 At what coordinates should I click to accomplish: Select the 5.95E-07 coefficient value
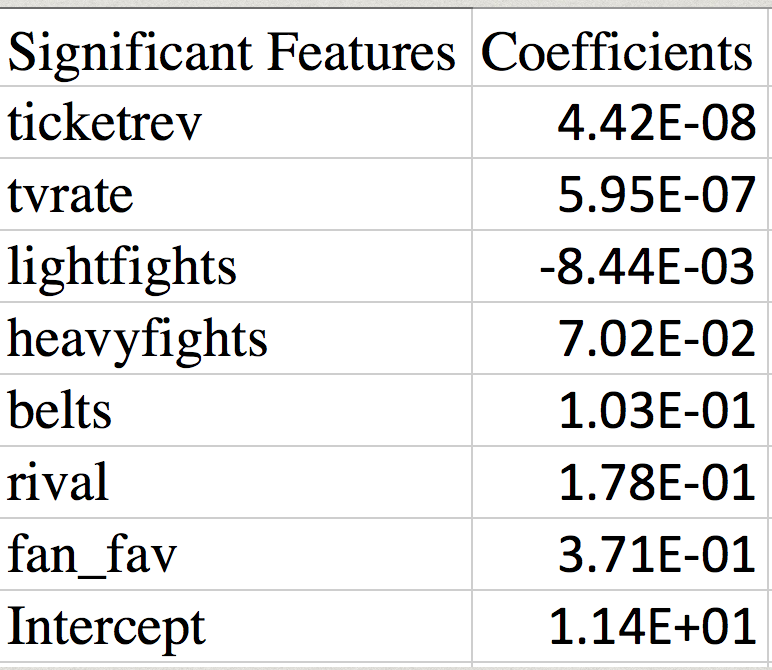[655, 195]
